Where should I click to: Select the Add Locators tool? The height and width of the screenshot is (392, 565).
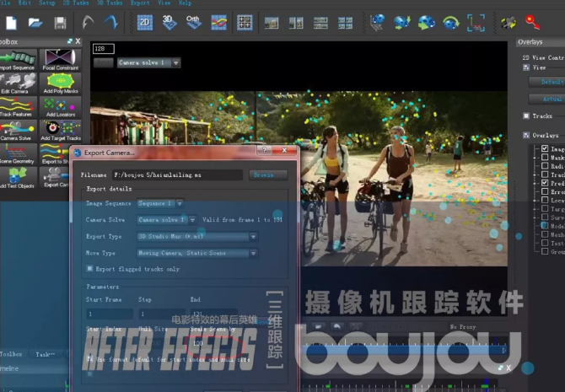tap(60, 107)
